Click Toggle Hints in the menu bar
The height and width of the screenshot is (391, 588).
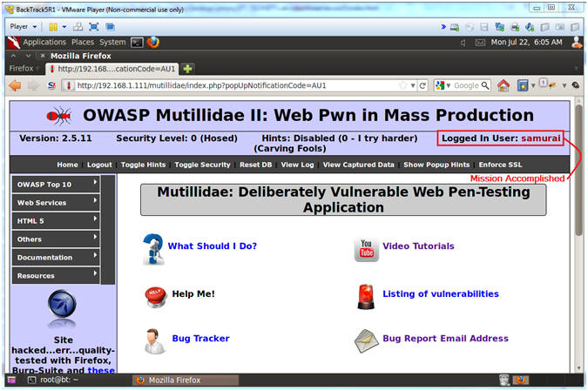click(143, 165)
